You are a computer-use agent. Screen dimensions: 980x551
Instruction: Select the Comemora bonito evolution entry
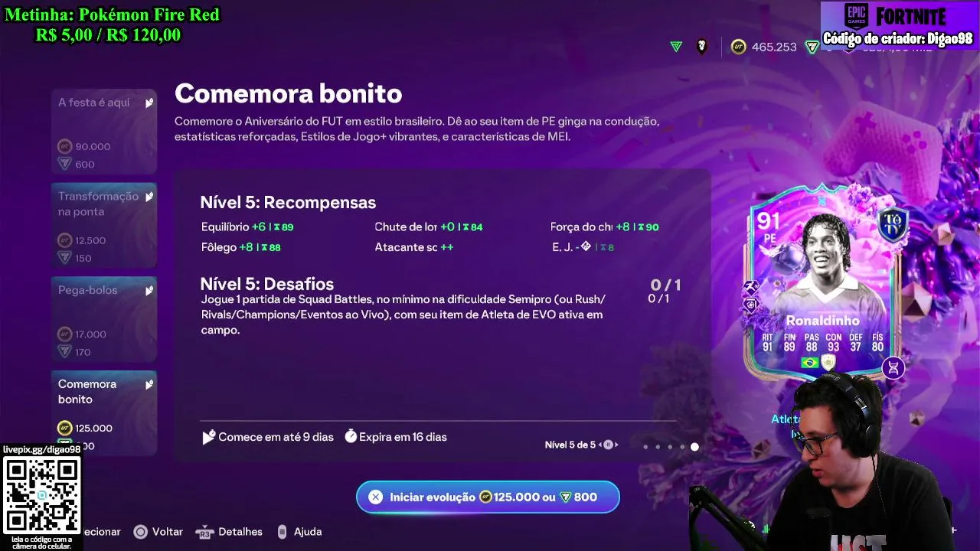[104, 410]
